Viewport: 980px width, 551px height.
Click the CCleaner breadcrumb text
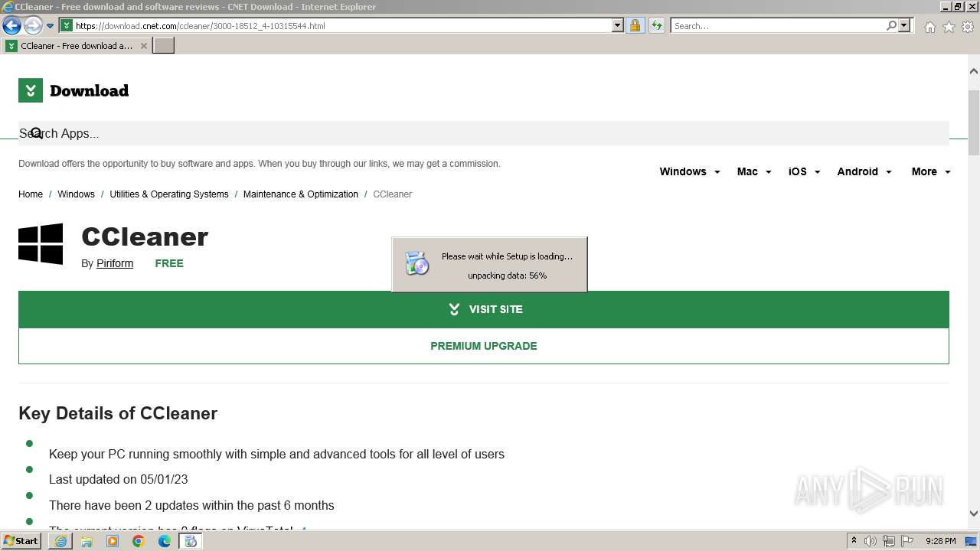(393, 194)
